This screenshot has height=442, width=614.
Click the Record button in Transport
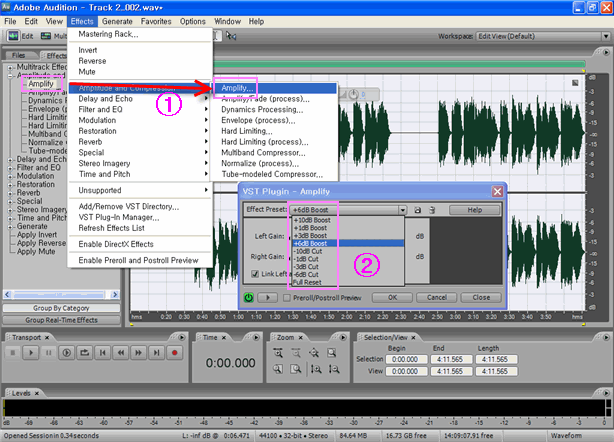[175, 352]
